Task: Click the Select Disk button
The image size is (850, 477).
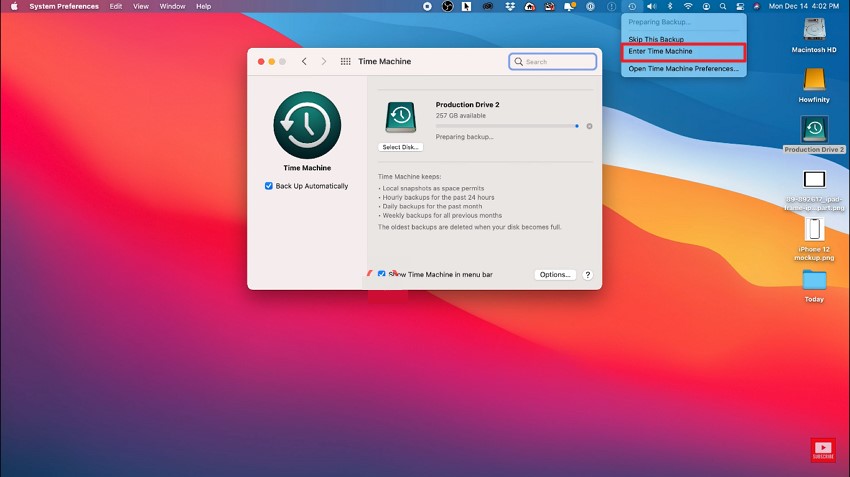Action: [401, 147]
